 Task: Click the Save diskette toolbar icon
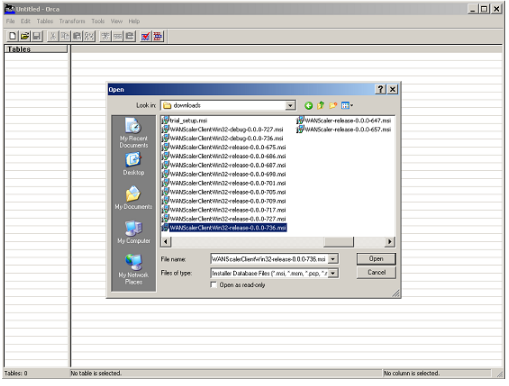tap(37, 36)
